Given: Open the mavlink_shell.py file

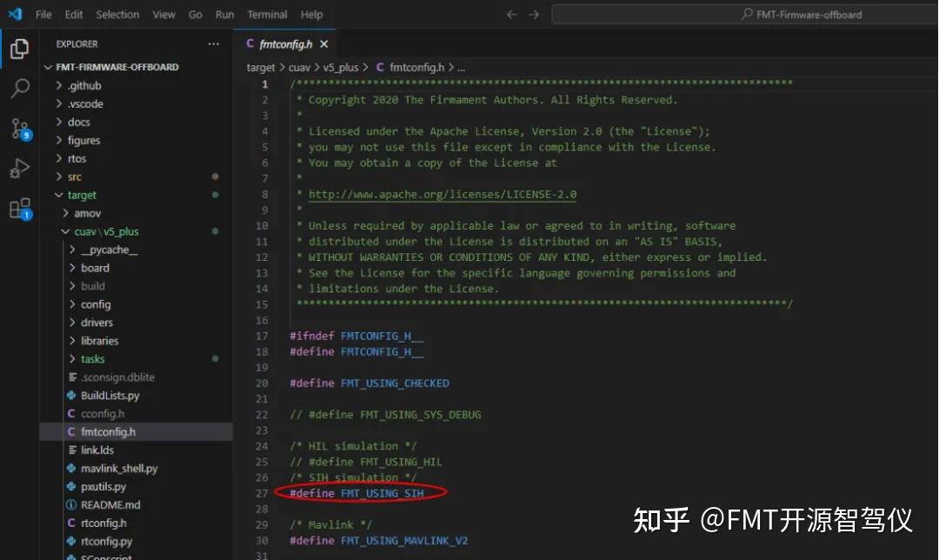Looking at the screenshot, I should (117, 468).
